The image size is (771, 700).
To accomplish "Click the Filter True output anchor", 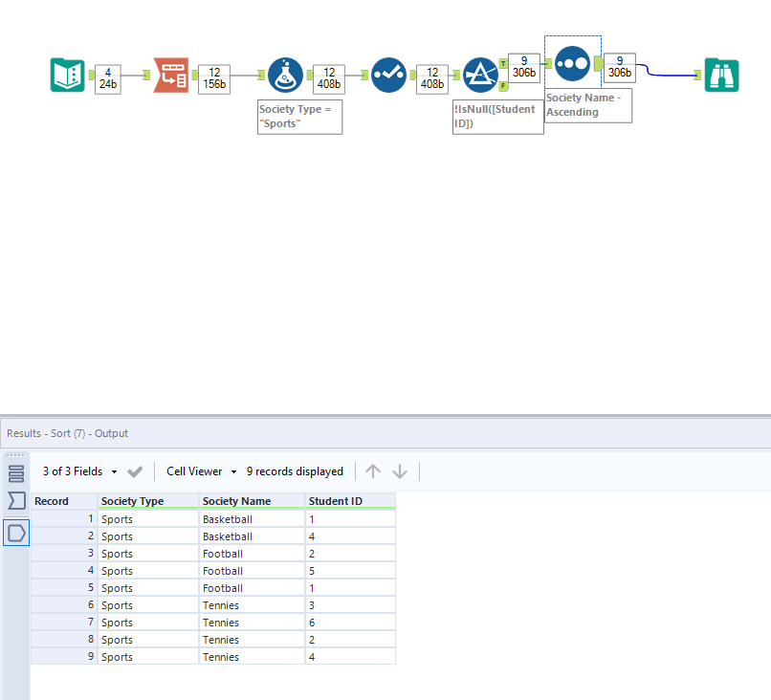I will [503, 63].
